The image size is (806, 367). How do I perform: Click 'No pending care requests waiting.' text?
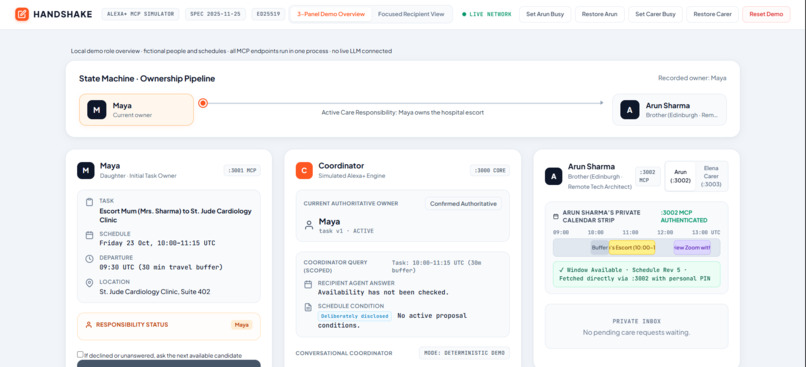pyautogui.click(x=636, y=333)
